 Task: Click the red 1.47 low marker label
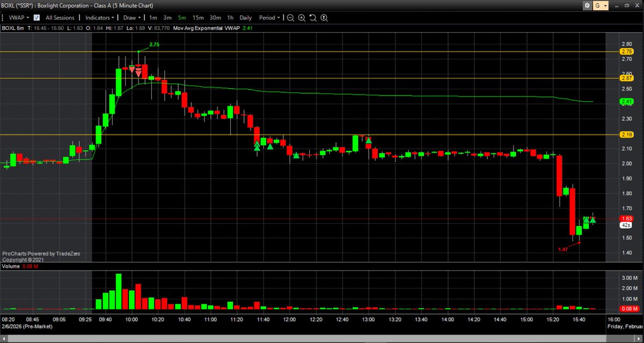tap(563, 249)
